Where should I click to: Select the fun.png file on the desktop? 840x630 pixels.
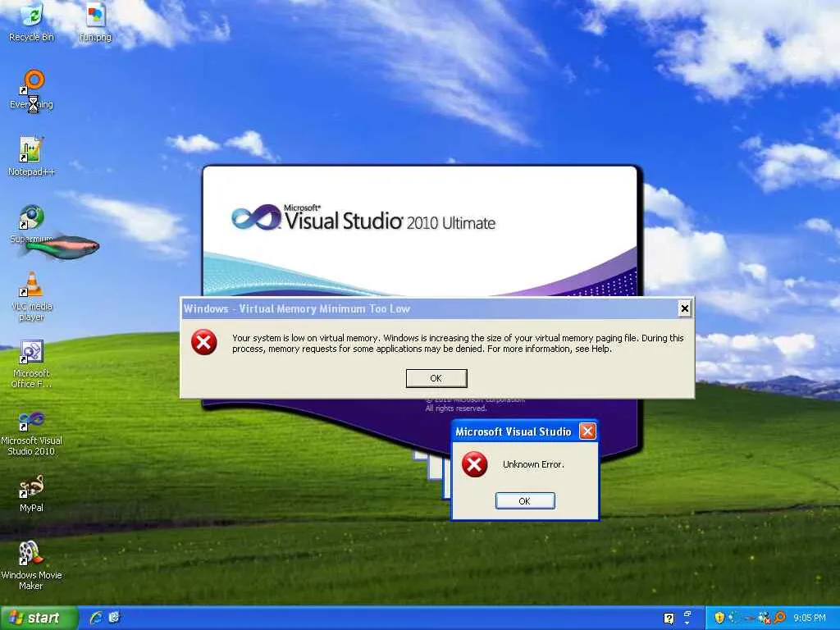click(x=95, y=21)
